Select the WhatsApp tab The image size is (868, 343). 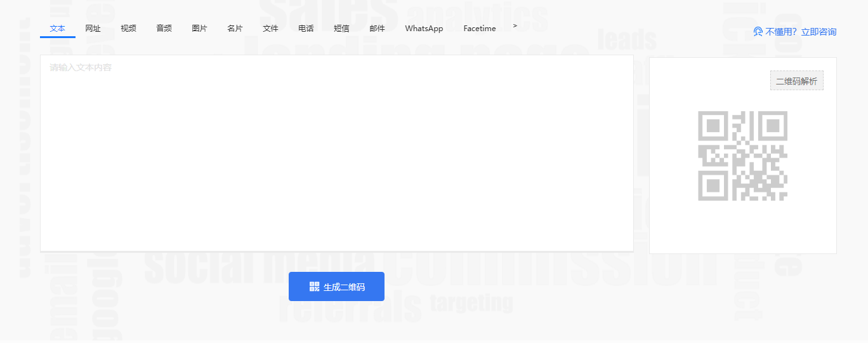(x=424, y=29)
